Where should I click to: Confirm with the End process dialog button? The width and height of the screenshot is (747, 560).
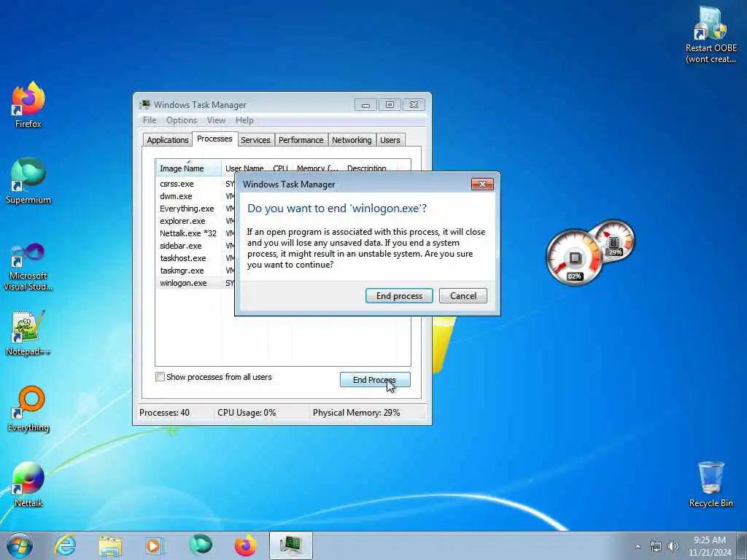(x=399, y=296)
